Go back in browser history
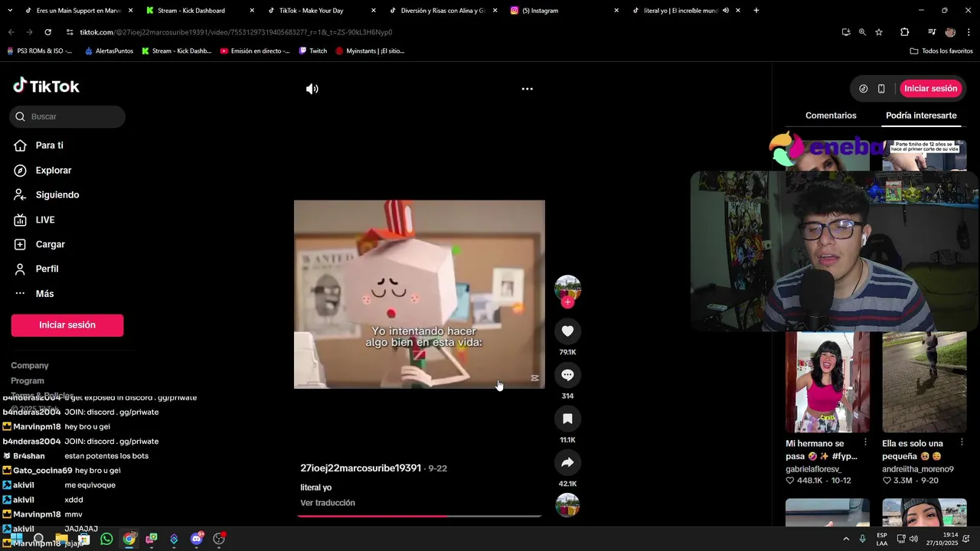 pos(11,32)
